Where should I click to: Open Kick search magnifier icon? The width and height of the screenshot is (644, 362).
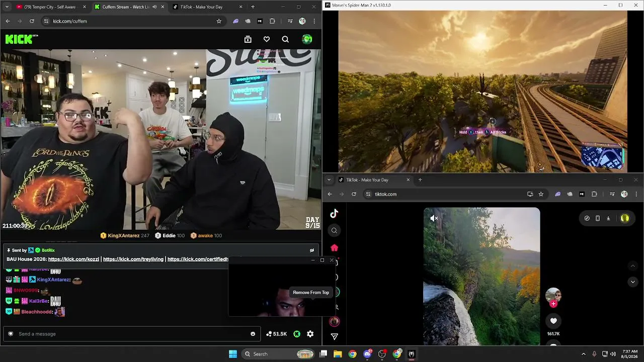pyautogui.click(x=285, y=39)
